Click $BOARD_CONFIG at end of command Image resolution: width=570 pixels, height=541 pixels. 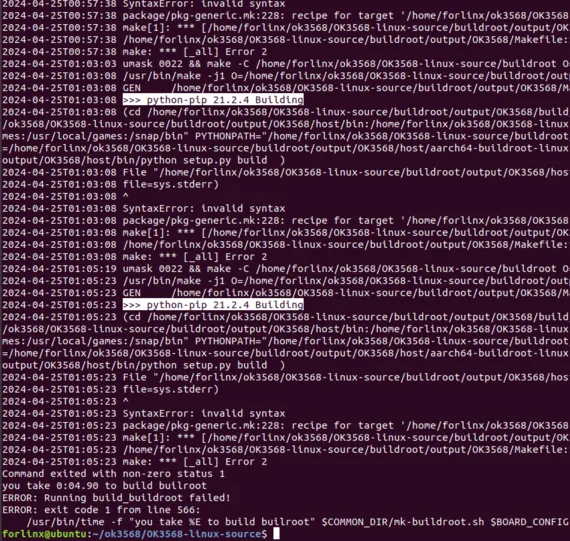(x=530, y=522)
